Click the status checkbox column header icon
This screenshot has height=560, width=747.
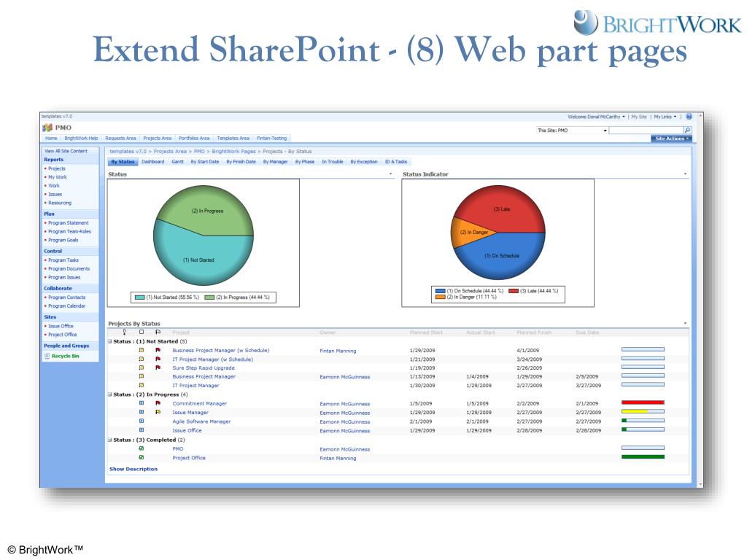click(142, 332)
